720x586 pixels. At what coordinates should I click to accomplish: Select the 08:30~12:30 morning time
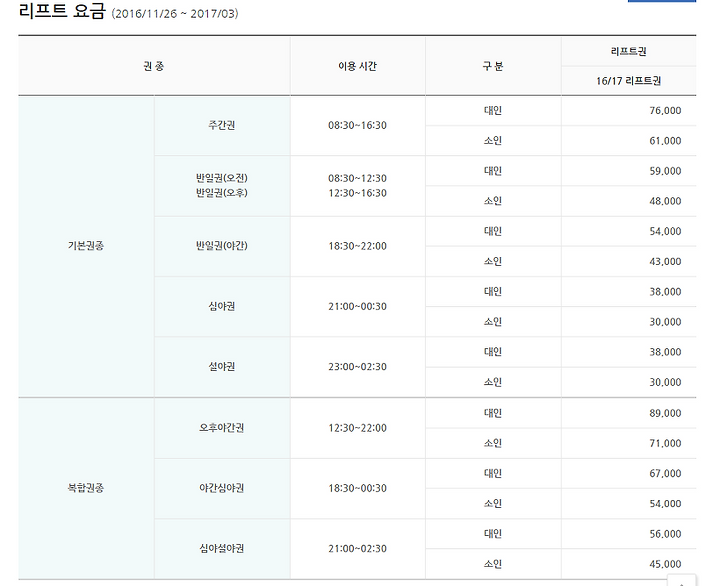click(357, 178)
